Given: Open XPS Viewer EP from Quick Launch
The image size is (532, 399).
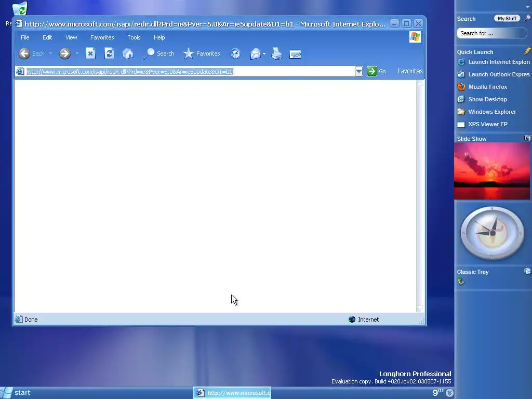Looking at the screenshot, I should click(x=483, y=125).
